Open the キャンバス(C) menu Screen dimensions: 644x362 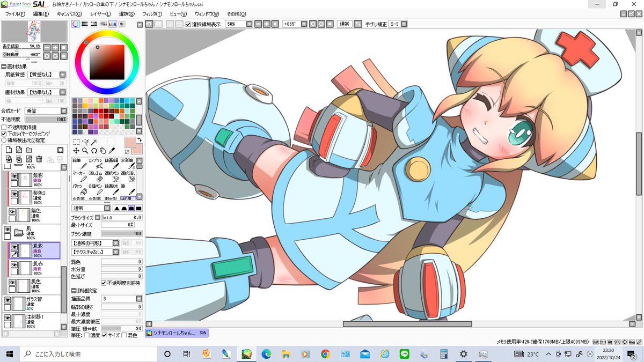[69, 14]
